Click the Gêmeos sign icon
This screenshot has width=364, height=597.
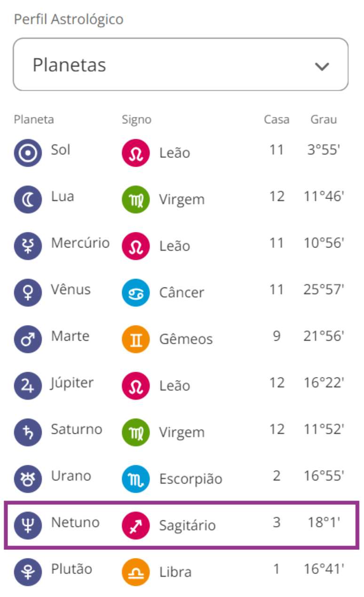[135, 340]
